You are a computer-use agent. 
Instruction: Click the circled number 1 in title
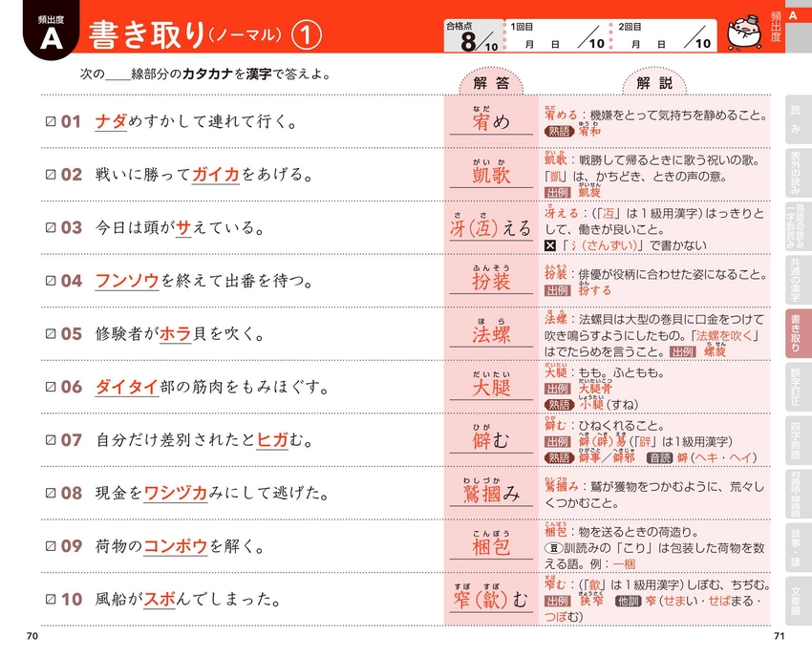click(306, 34)
